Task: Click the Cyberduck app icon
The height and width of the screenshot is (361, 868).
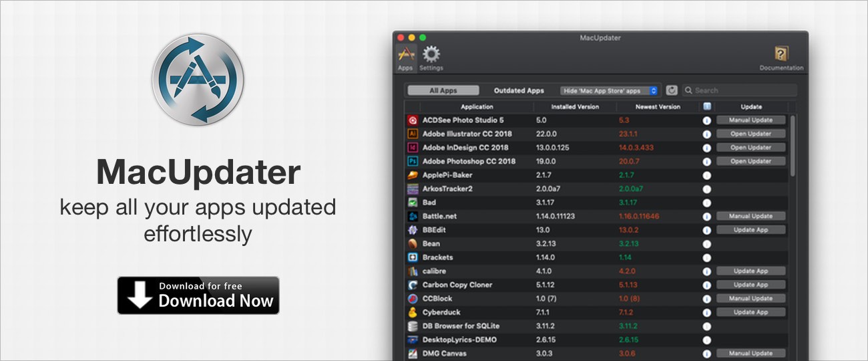Action: click(x=412, y=312)
